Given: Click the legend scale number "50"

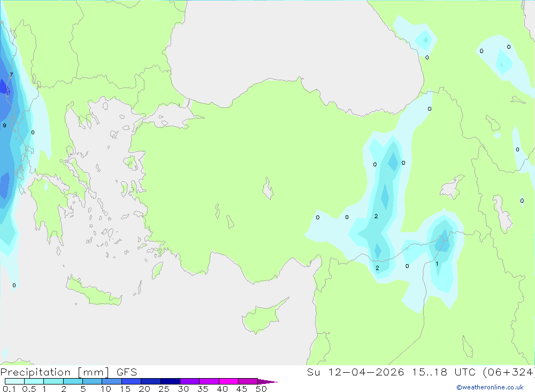Looking at the screenshot, I should coord(261,389).
